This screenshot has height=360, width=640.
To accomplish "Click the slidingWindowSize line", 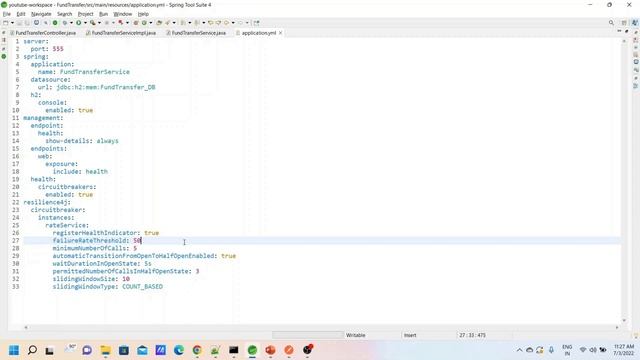I will [x=91, y=279].
